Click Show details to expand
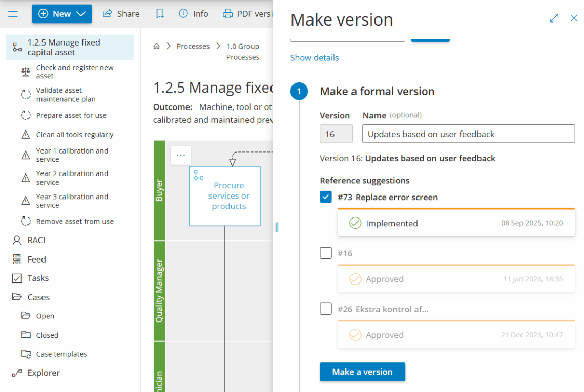 (x=315, y=58)
